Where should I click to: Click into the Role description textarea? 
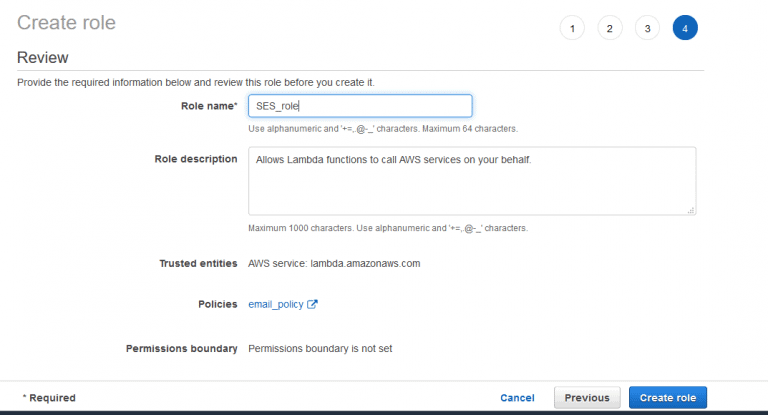pyautogui.click(x=471, y=180)
